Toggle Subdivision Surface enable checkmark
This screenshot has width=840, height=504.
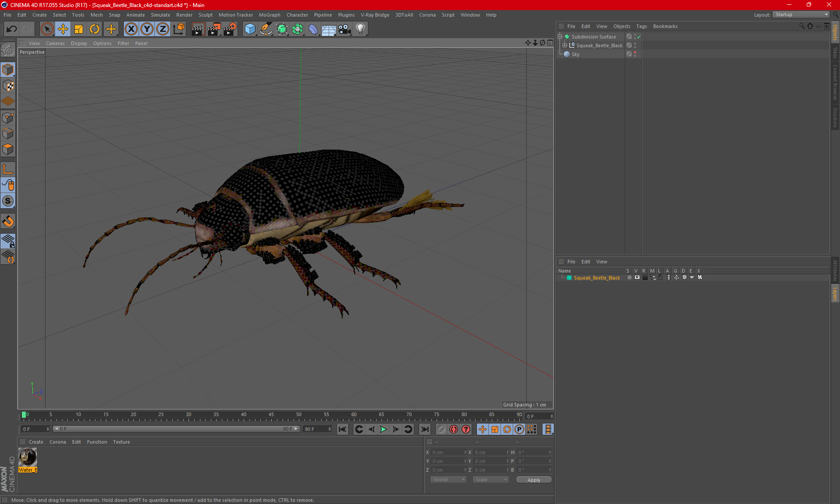pos(639,37)
